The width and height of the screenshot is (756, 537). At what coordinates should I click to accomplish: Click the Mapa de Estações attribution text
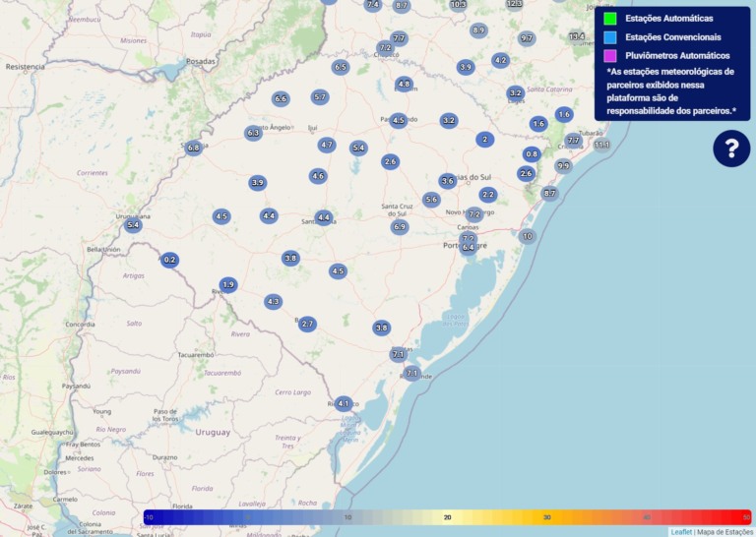click(724, 532)
